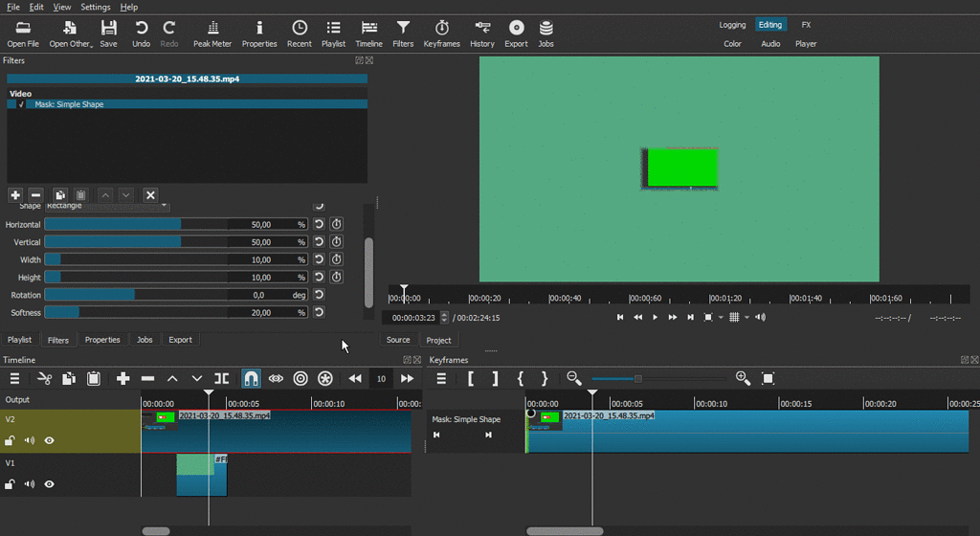Append clip with timeline plus icon
This screenshot has height=536, width=980.
[x=123, y=379]
